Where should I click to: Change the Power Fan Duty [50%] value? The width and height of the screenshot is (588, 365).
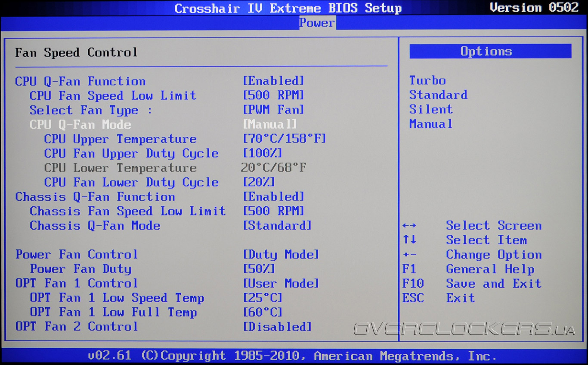click(x=259, y=269)
